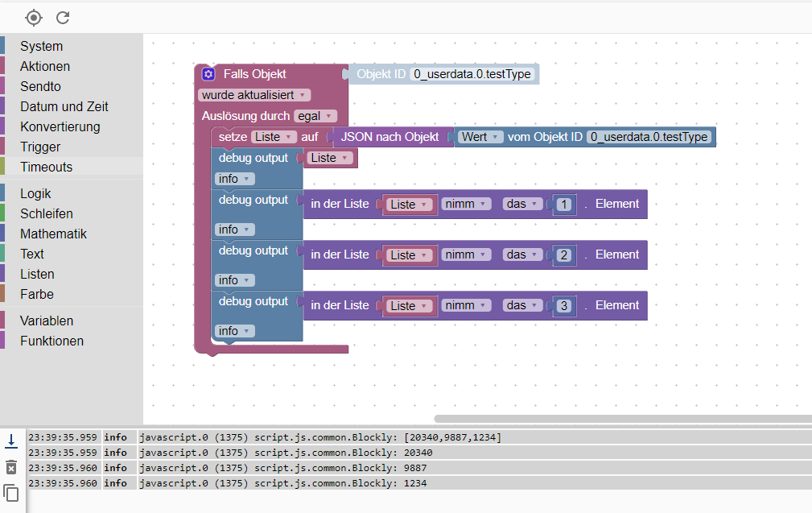Viewport: 812px width, 513px height.
Task: Click the horizontal workspace scrollbar
Action: pyautogui.click(x=622, y=419)
